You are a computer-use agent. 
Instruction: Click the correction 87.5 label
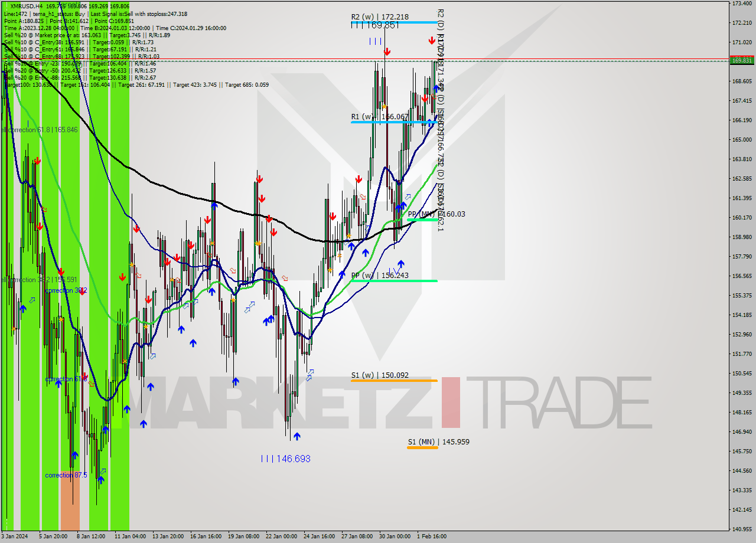click(66, 475)
